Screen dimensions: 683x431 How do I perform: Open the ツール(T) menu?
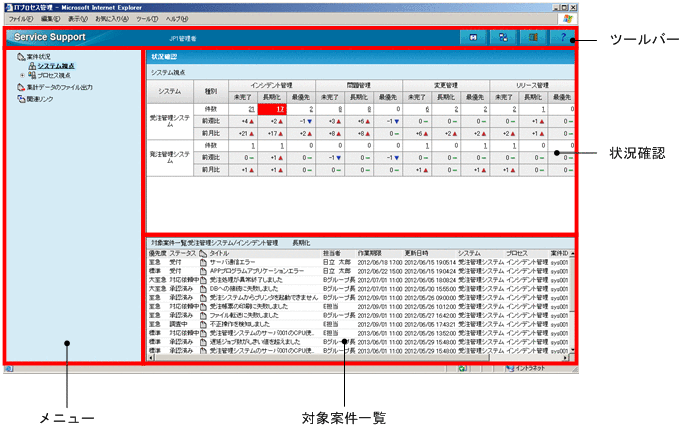click(x=146, y=18)
